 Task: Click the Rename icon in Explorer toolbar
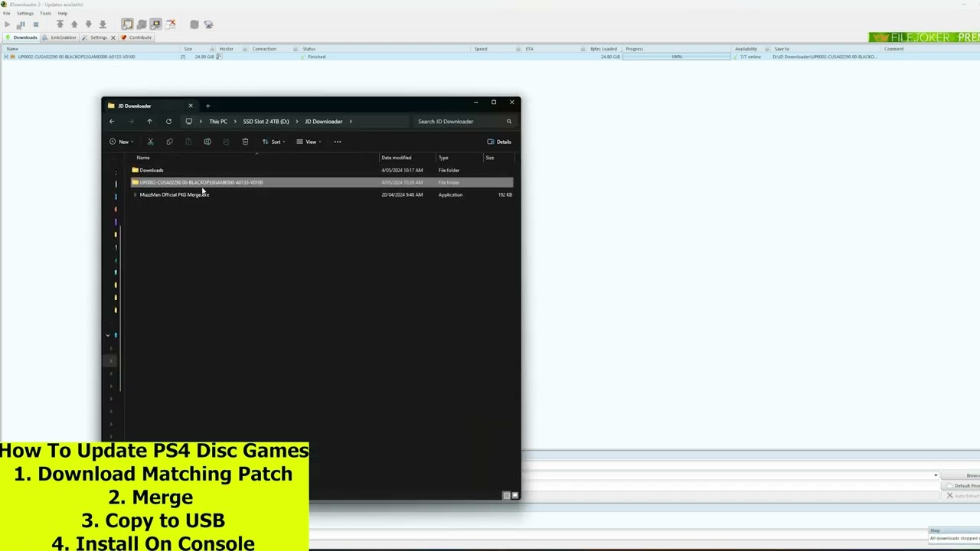pos(207,142)
